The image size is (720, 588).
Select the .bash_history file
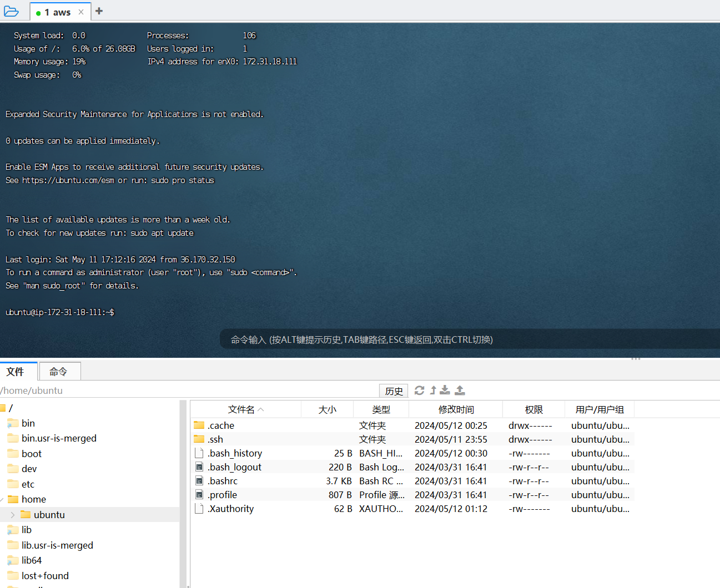[x=412, y=453]
